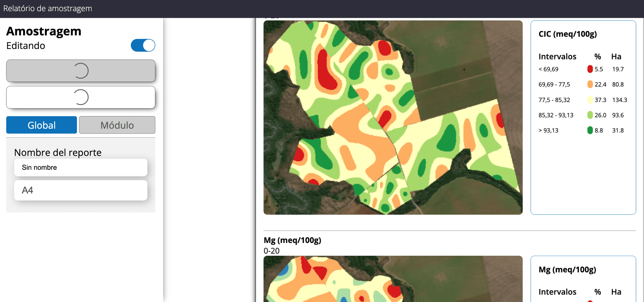
Task: Click the Ha column header in CIC legend
Action: (x=616, y=57)
